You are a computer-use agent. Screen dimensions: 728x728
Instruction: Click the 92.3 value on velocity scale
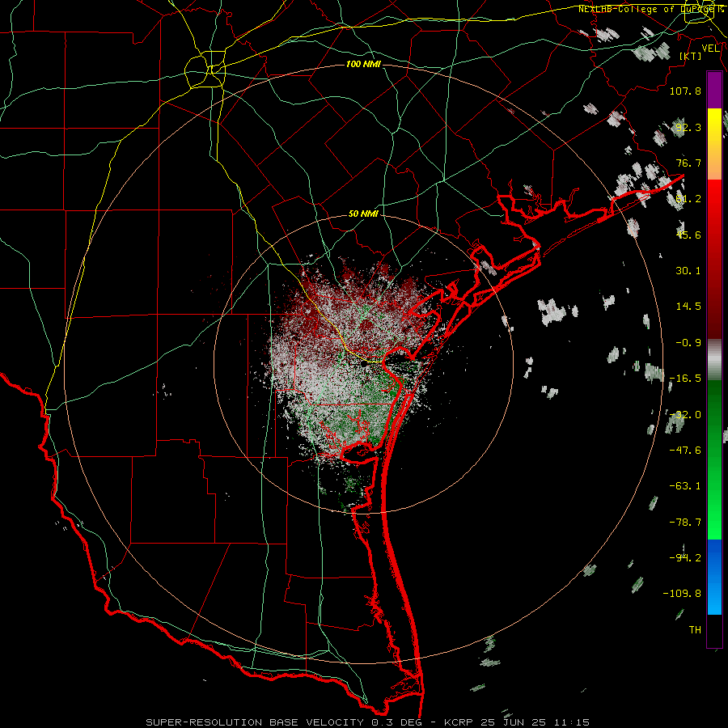(x=688, y=127)
